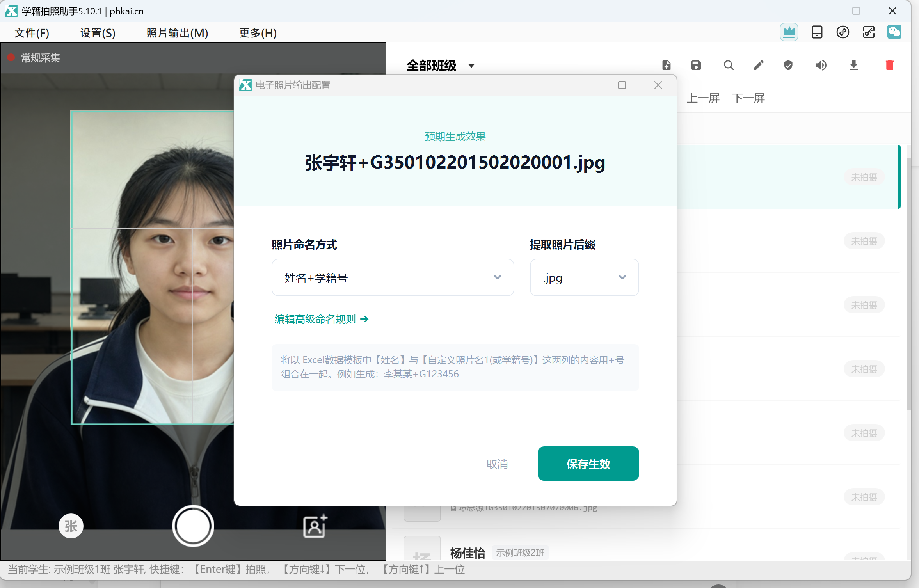Screen dimensions: 919x588
Task: Go to previous page with 上一屏
Action: point(703,98)
